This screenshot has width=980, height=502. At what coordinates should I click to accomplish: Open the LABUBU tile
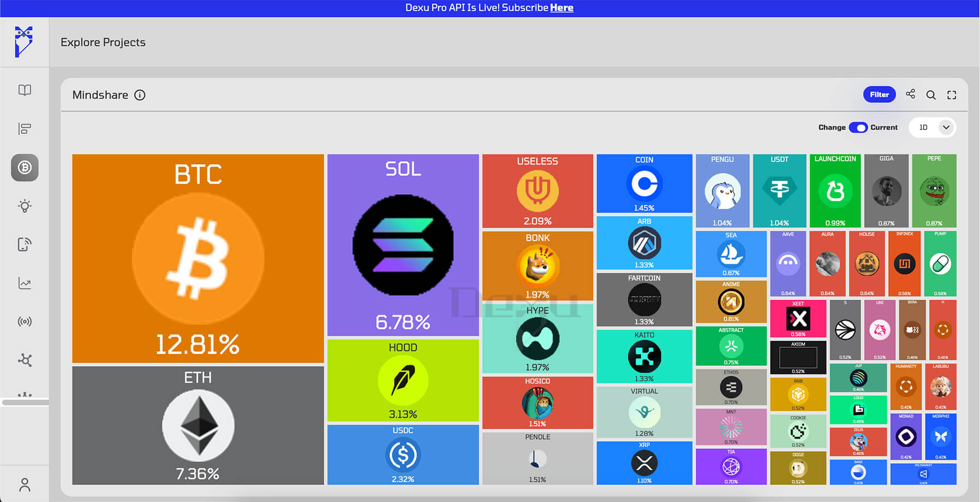(941, 387)
